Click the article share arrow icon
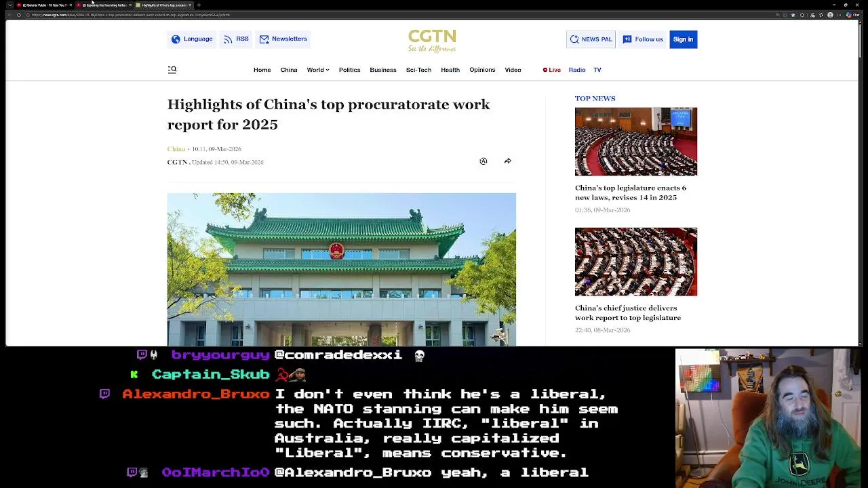This screenshot has width=868, height=488. pyautogui.click(x=507, y=161)
